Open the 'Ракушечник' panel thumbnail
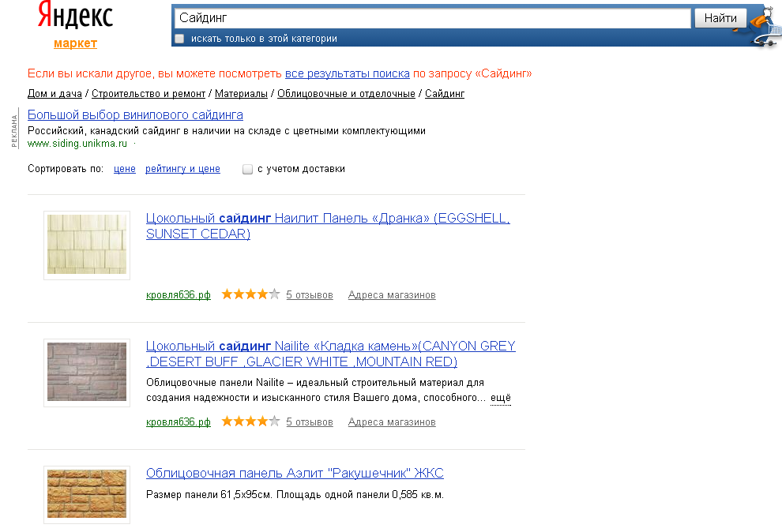This screenshot has height=532, width=782. (x=87, y=494)
